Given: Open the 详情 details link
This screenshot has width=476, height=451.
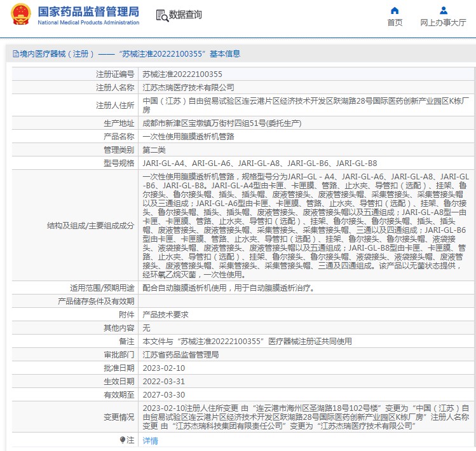Looking at the screenshot, I should click(x=150, y=440).
